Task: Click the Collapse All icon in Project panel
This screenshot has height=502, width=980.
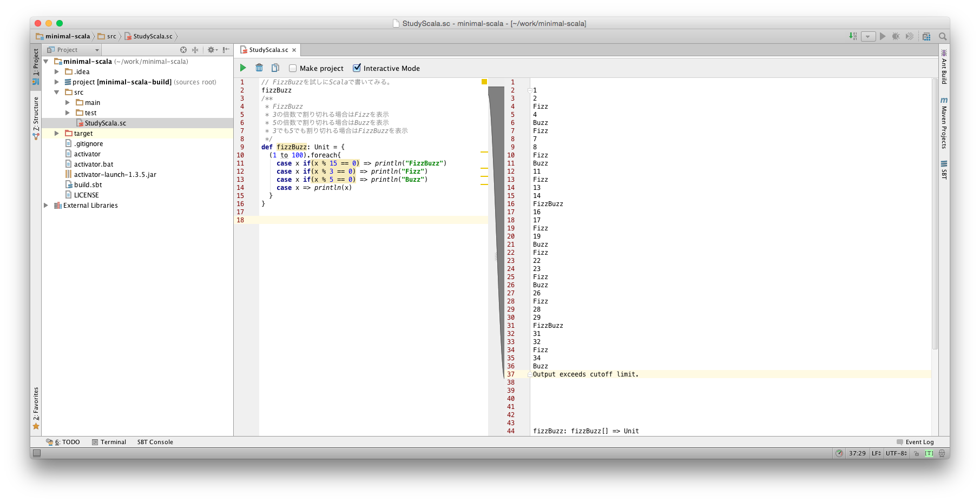Action: click(195, 50)
